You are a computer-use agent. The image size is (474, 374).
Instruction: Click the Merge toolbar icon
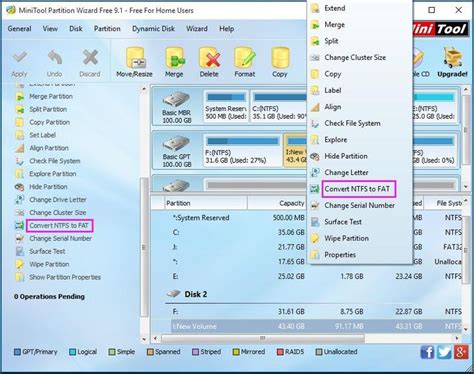[174, 58]
